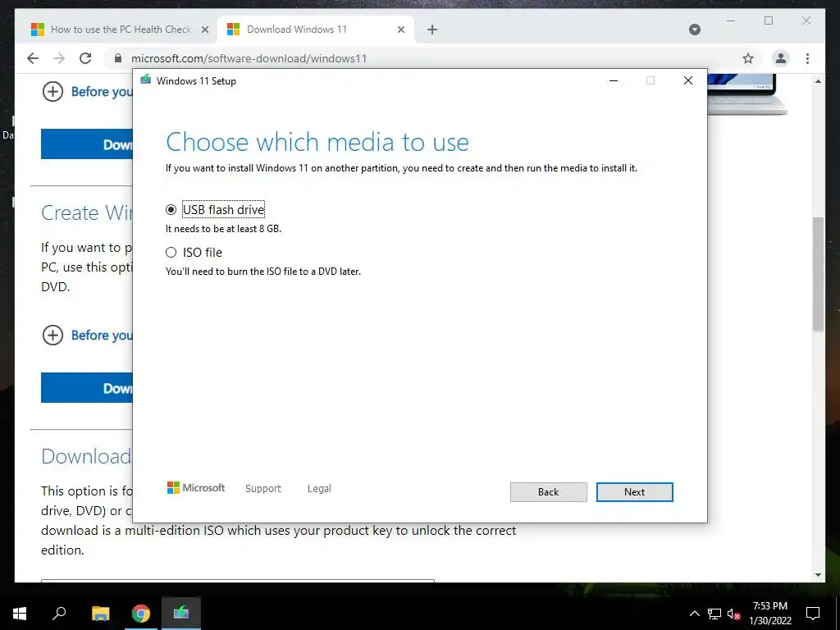
Task: Open File Explorer from taskbar
Action: [x=100, y=614]
